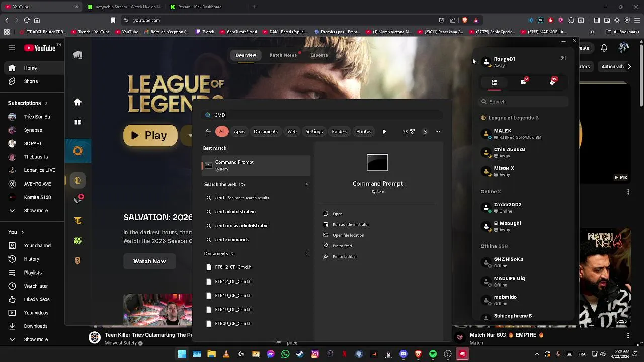Select the League of Legends game icon
The image size is (644, 362).
77,180
